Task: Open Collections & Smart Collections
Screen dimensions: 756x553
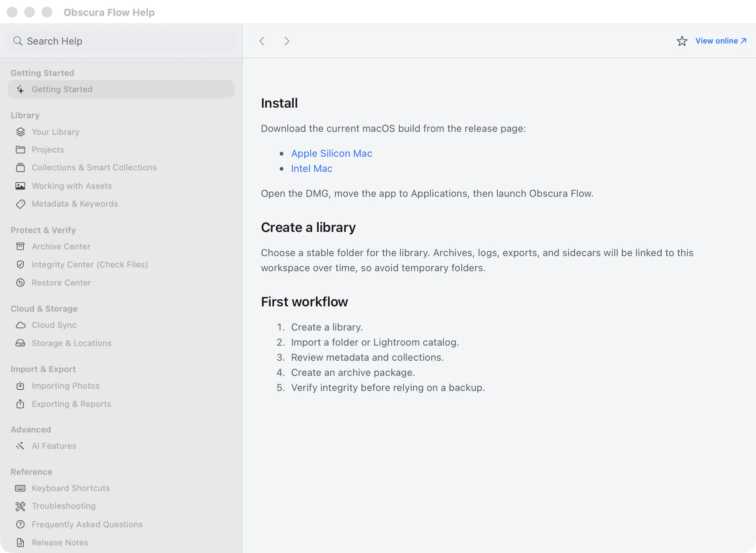Action: 121,167
